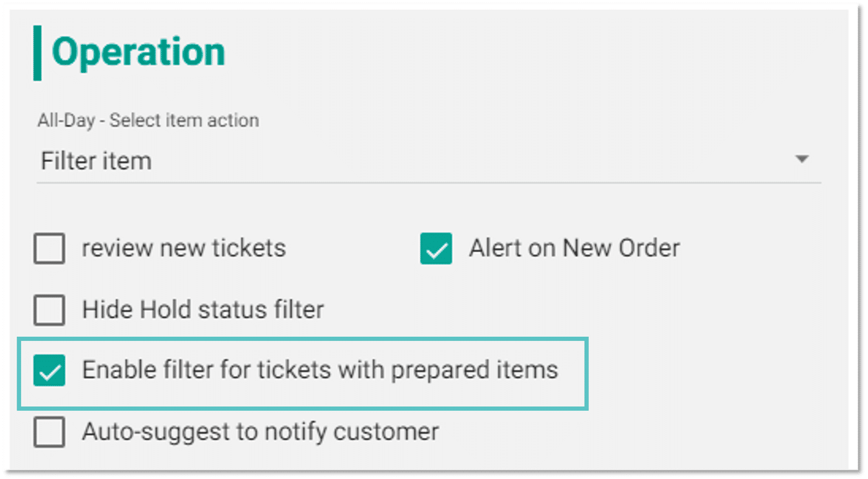
Task: Click the white checkmark beside prepared items filter
Action: pos(50,373)
